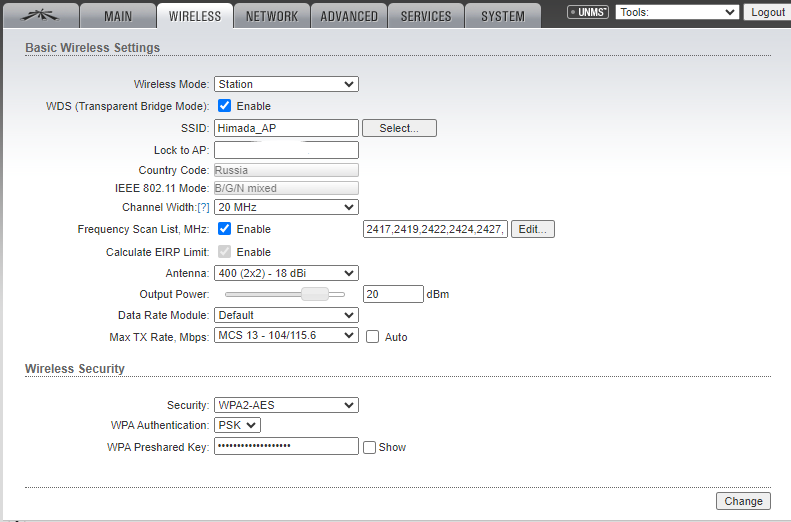Expand the Security type dropdown

[x=286, y=405]
